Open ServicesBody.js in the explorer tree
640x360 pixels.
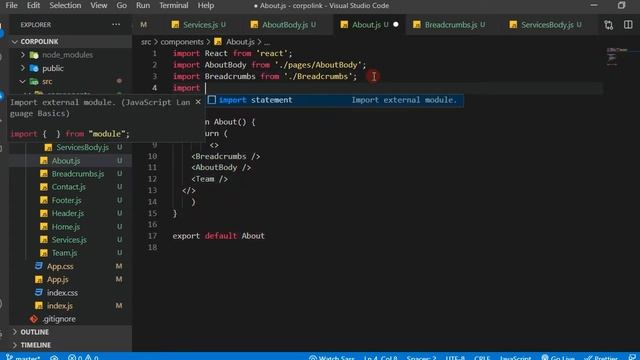(82, 147)
